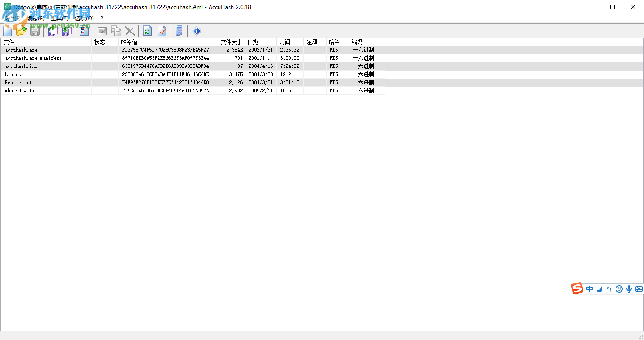Viewport: 644px width, 340px height.
Task: Sort by the 哈希值 column header
Action: point(168,42)
